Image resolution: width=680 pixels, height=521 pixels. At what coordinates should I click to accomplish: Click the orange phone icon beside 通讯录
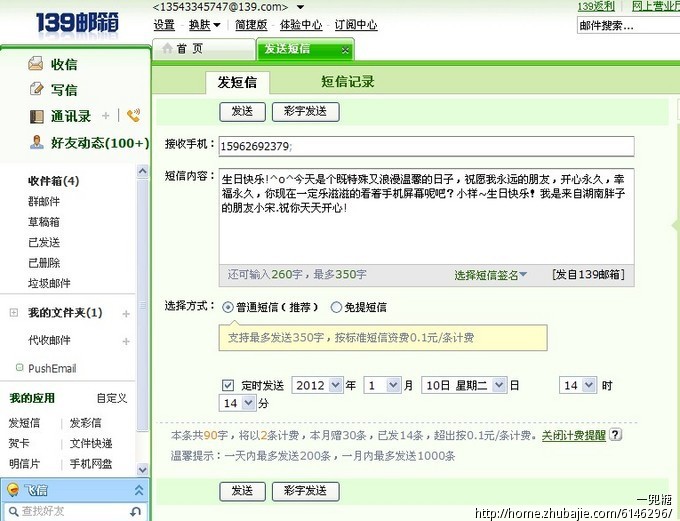134,115
